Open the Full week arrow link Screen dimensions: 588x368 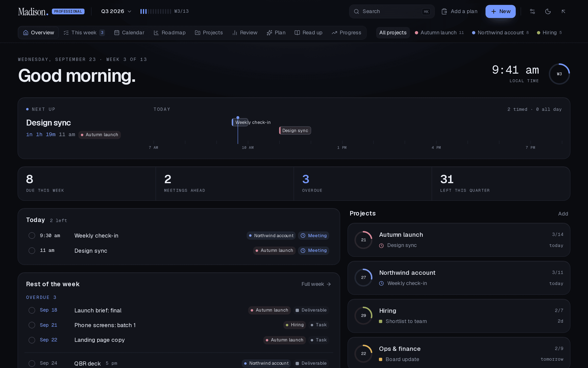coord(316,284)
